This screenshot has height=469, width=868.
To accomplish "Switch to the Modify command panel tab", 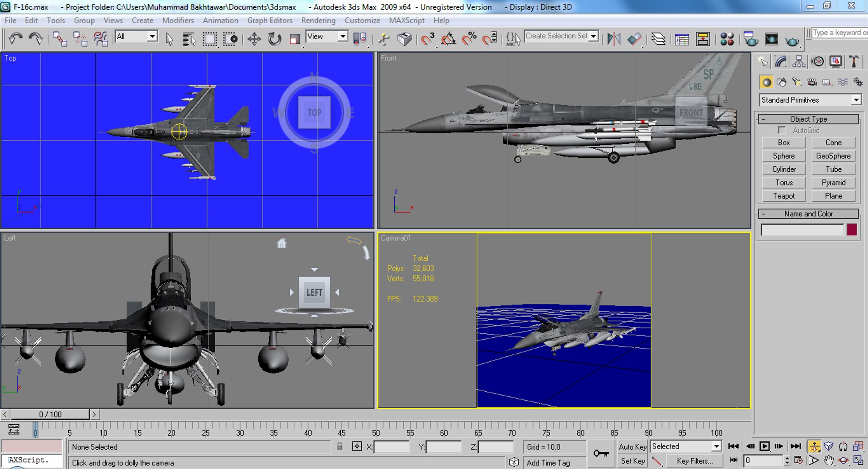I will (x=781, y=62).
